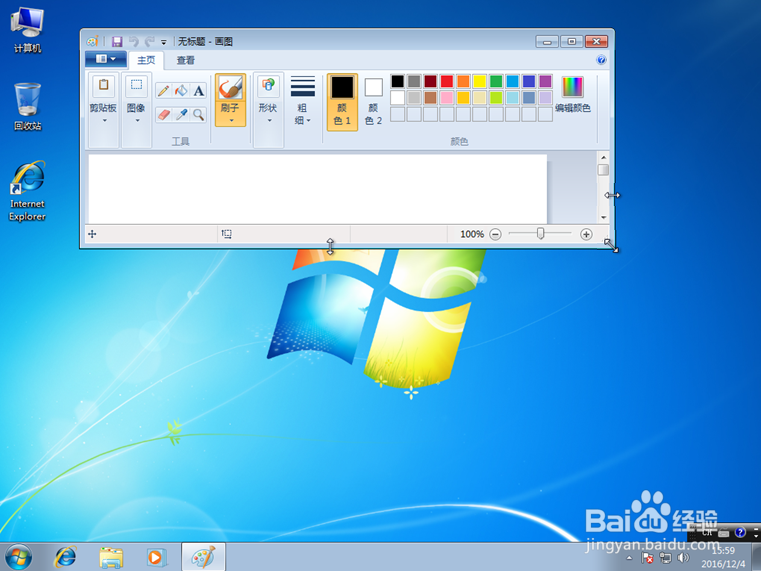Expand the Clipboard (剪贴板) dropdown arrow
The width and height of the screenshot is (762, 571).
pos(104,120)
